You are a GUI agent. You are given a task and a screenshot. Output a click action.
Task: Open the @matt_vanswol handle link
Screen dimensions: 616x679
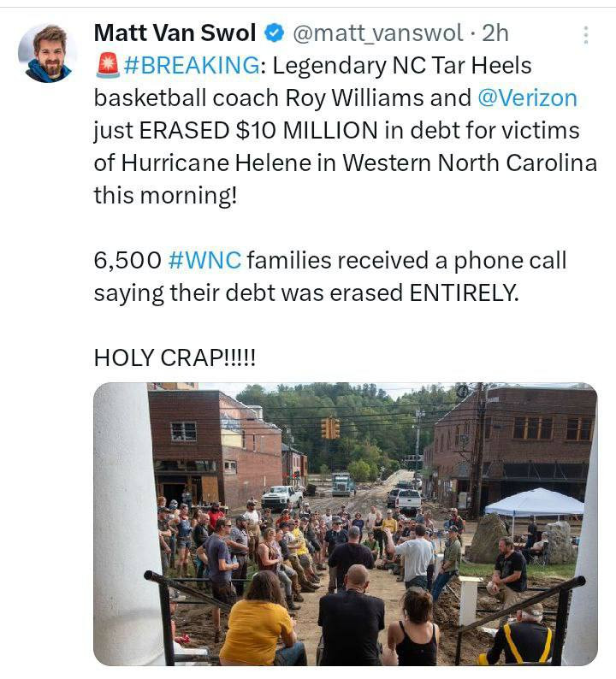click(x=378, y=33)
